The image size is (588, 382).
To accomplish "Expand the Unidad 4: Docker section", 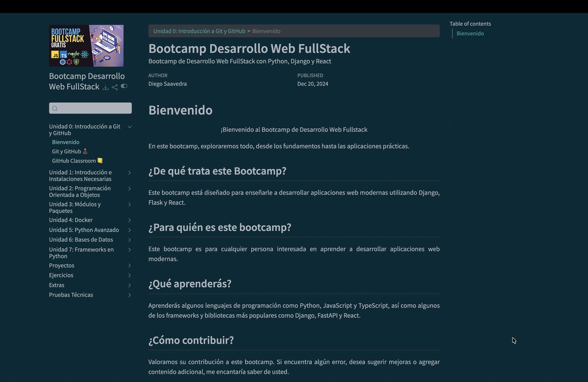I will 129,220.
